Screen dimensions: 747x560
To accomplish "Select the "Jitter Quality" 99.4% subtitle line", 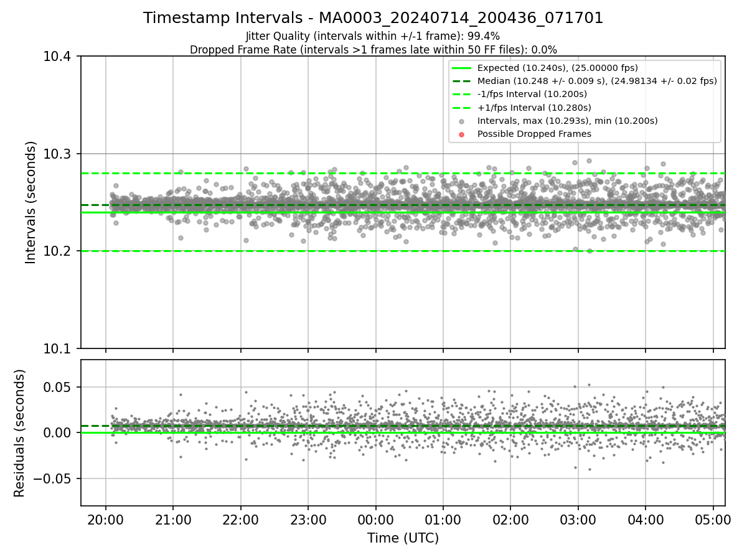I will click(x=373, y=36).
